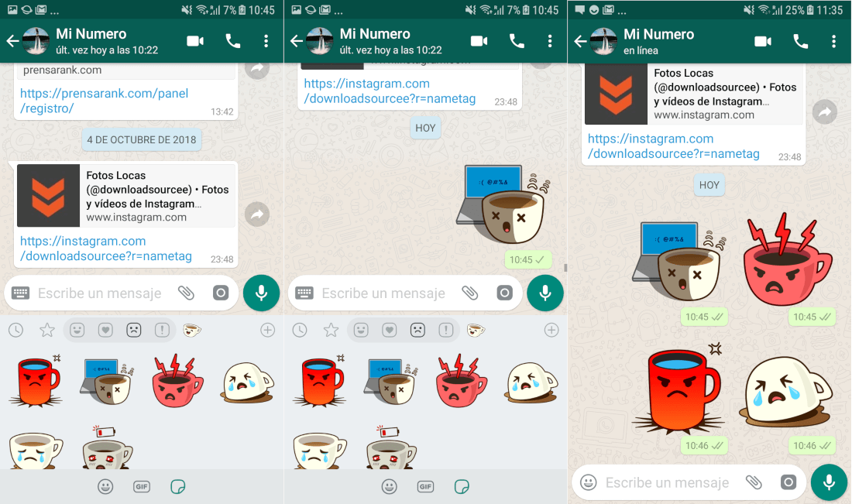Open attachment paperclip in left screen
Viewport: 852px width, 504px height.
coord(187,293)
